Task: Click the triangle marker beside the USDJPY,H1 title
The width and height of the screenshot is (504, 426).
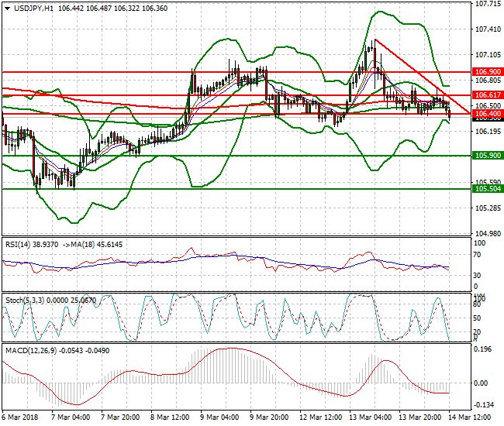Action: [x=7, y=8]
